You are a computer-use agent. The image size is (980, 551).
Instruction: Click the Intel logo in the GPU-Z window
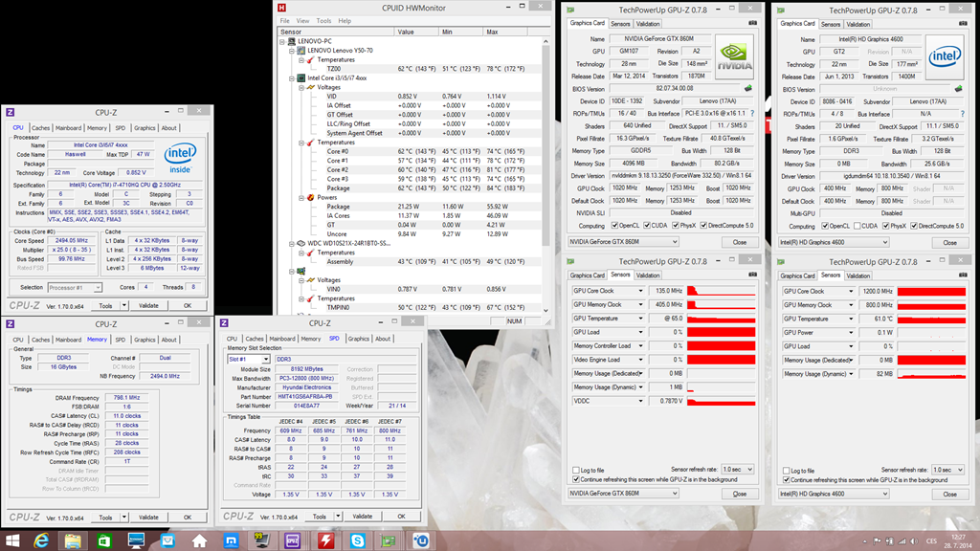[942, 57]
